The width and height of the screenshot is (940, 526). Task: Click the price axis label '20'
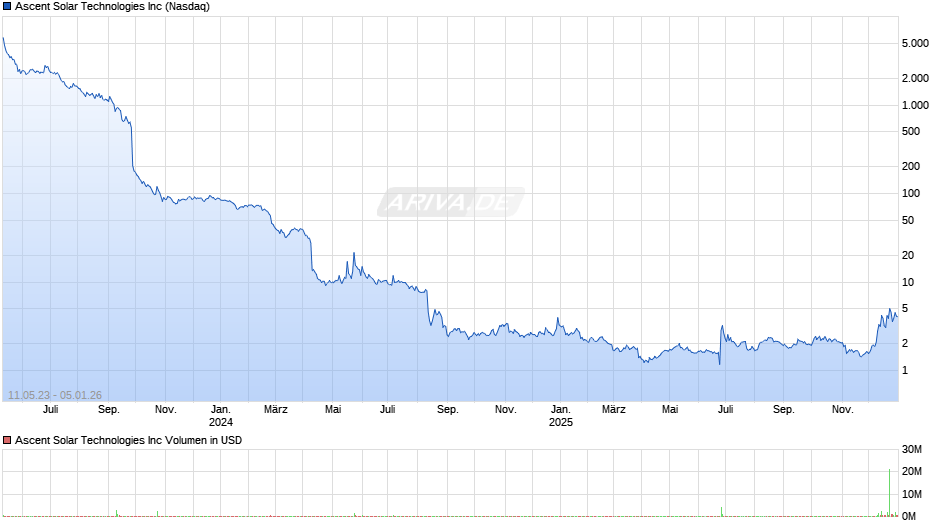pos(908,255)
